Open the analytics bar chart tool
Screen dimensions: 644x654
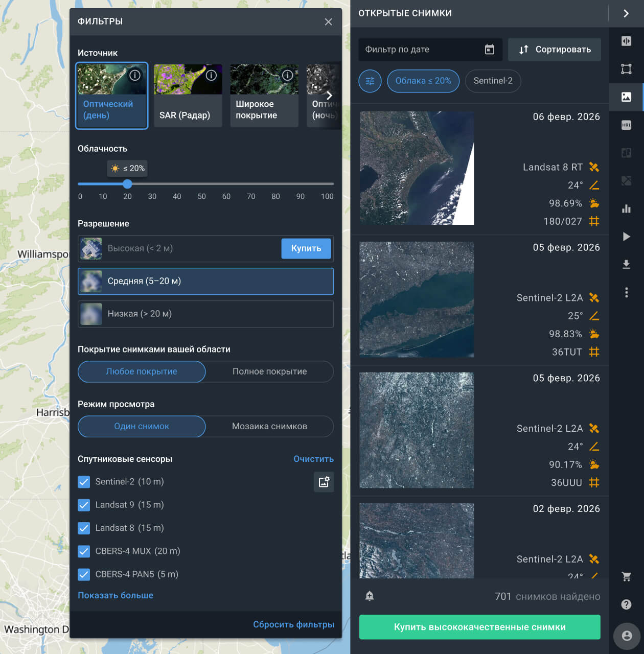click(x=626, y=208)
